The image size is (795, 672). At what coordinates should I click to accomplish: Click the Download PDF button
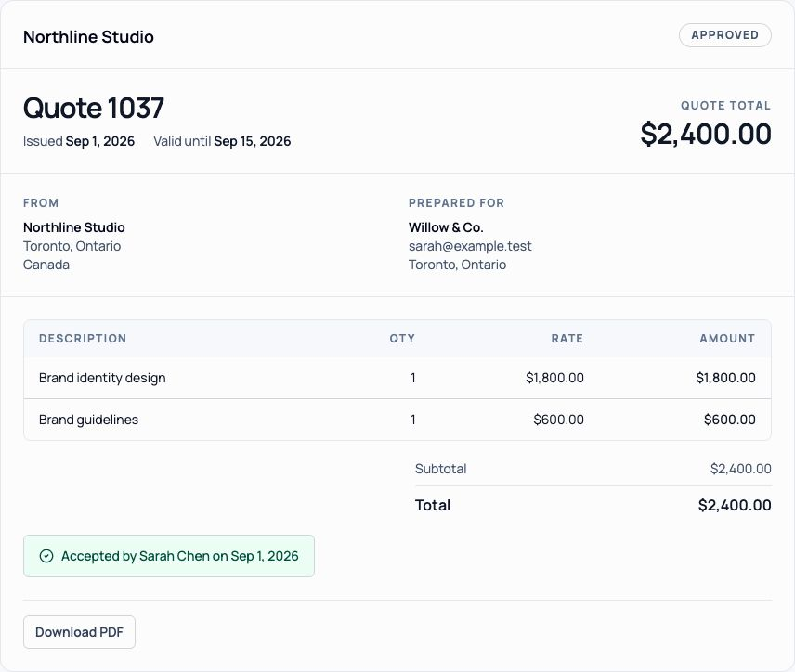point(79,632)
